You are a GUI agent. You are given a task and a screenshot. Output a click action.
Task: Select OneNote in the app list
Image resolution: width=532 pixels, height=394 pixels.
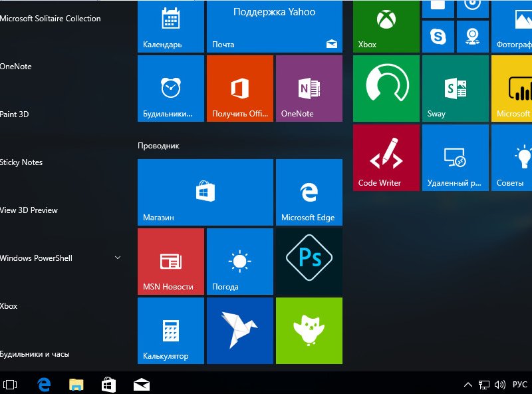click(15, 67)
